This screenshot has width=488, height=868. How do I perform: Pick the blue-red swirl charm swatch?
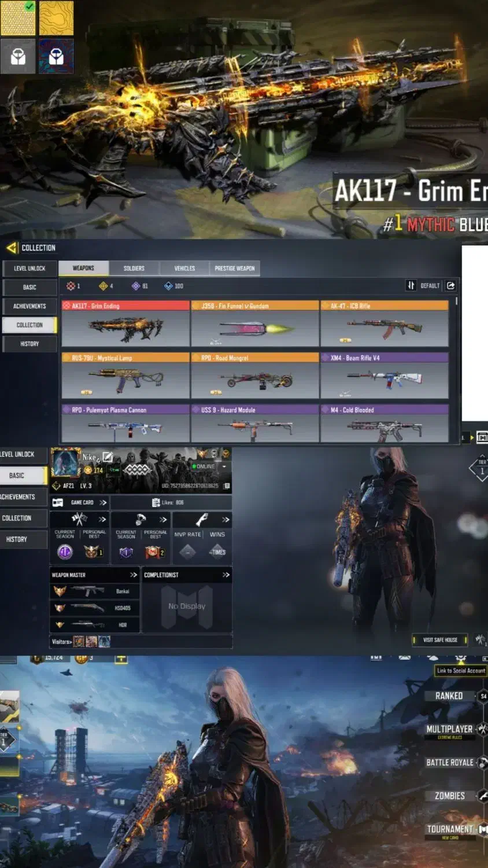coord(56,56)
